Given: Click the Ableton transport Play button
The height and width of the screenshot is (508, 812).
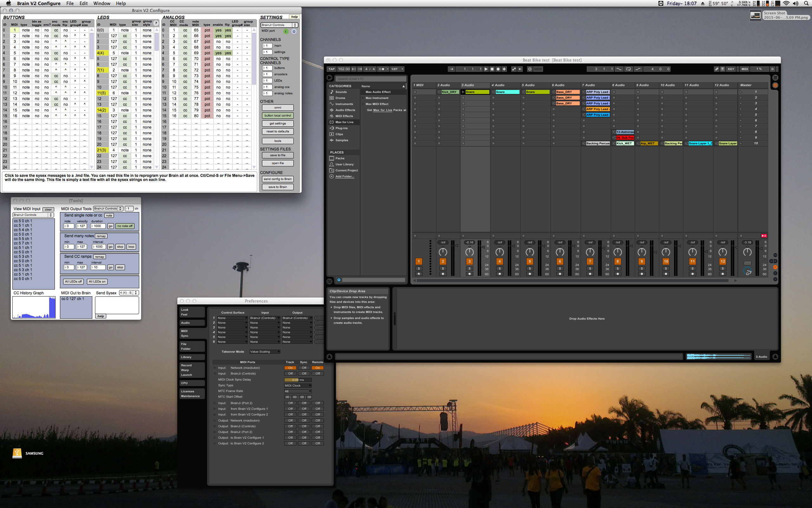Looking at the screenshot, I should click(486, 69).
